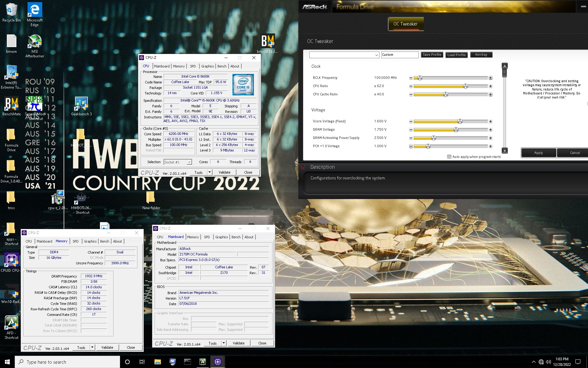Open the AFD Shortcut desktop icon
This screenshot has height=368, width=588.
click(11, 327)
